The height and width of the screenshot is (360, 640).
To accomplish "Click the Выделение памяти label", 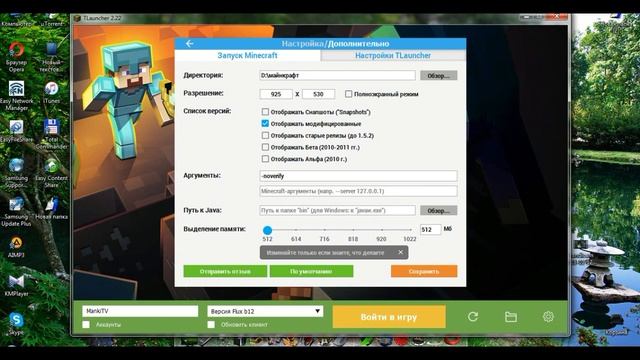I will 214,229.
